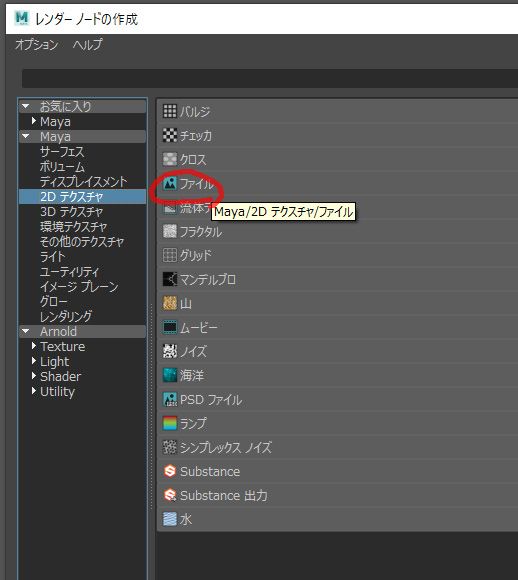Pick the ノイズ noise texture icon

[170, 351]
